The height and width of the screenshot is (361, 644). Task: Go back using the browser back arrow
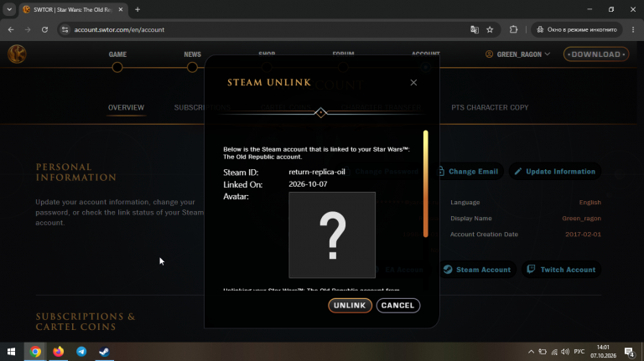(11, 29)
